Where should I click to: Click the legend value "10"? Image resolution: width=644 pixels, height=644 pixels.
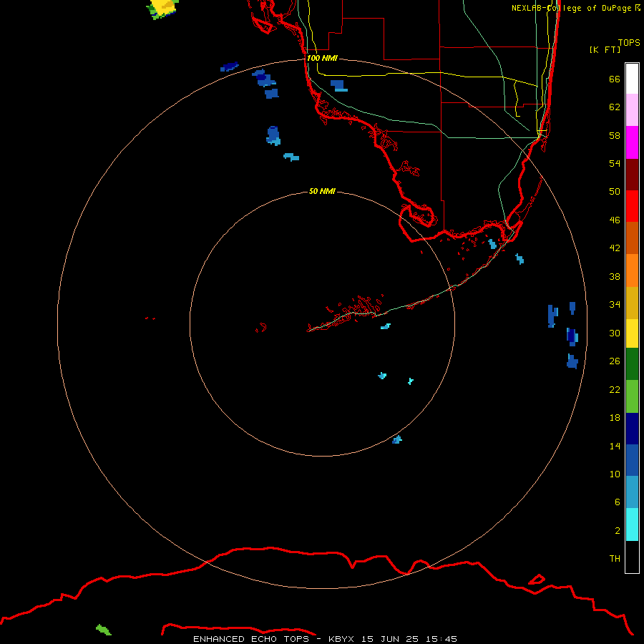point(615,474)
